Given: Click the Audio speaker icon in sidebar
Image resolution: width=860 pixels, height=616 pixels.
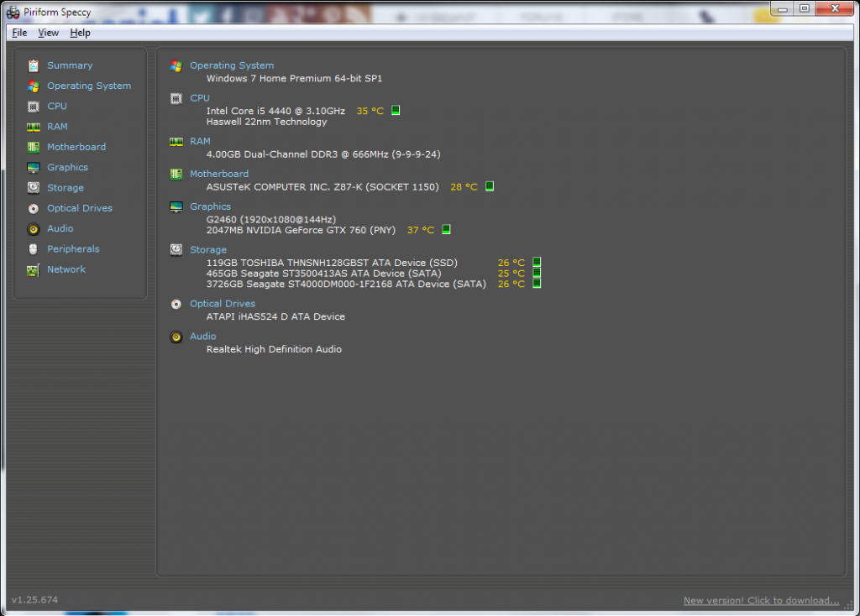Looking at the screenshot, I should coord(34,229).
